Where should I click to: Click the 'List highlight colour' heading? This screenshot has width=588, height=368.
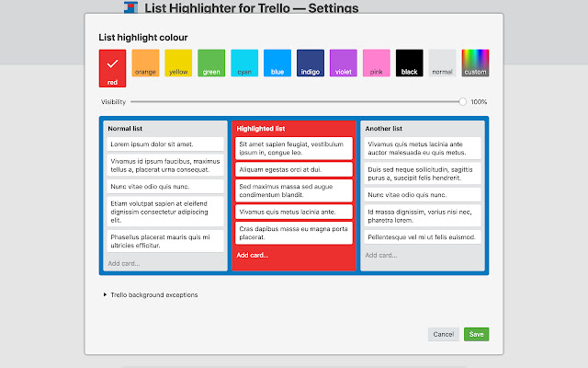point(143,38)
